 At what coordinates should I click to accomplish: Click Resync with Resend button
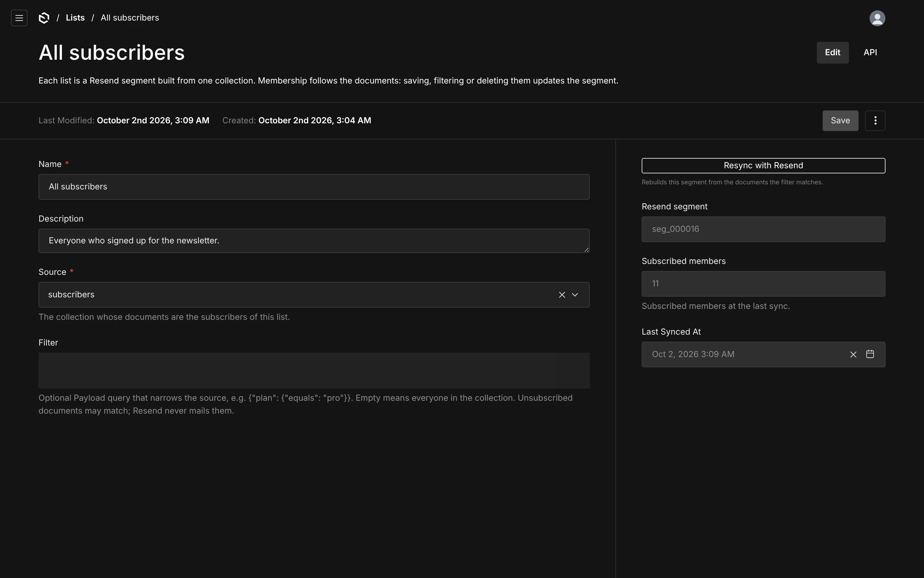pos(763,165)
